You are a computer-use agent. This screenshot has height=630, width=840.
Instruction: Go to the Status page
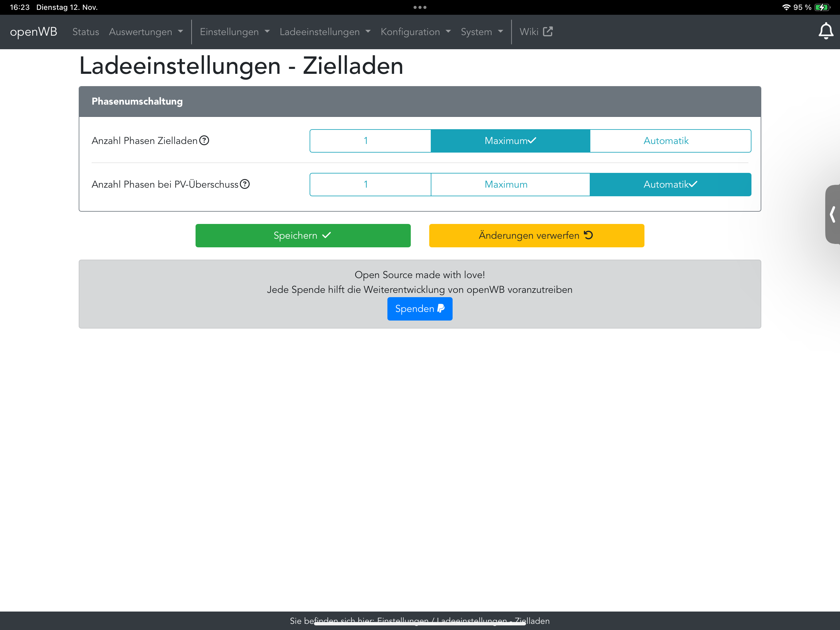[x=85, y=32]
